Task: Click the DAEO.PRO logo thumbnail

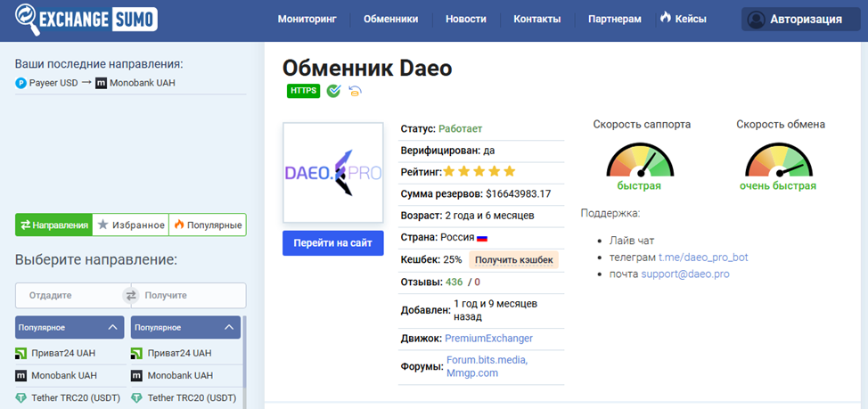Action: click(x=332, y=173)
